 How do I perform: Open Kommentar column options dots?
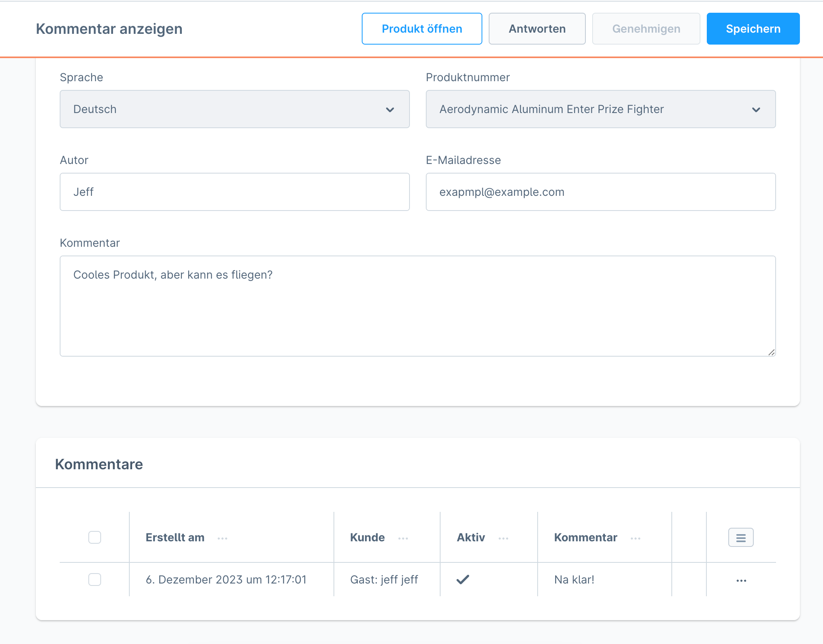coord(636,539)
